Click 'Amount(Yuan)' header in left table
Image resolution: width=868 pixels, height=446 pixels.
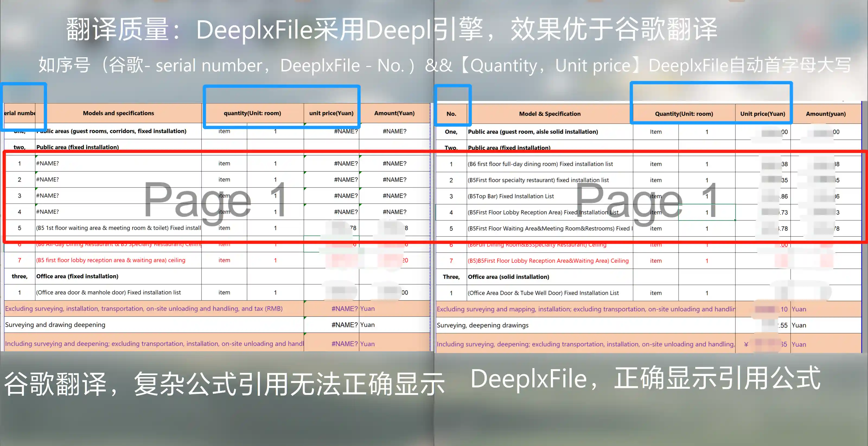[394, 113]
